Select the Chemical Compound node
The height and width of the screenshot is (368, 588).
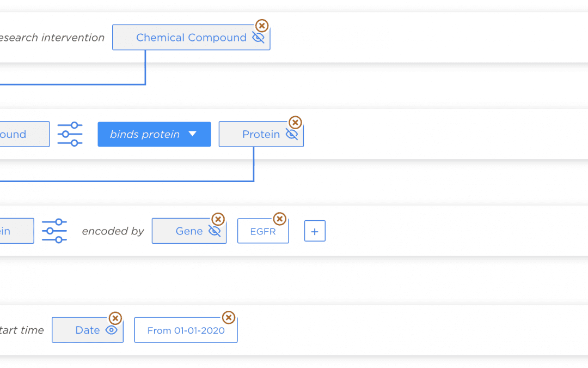[191, 38]
